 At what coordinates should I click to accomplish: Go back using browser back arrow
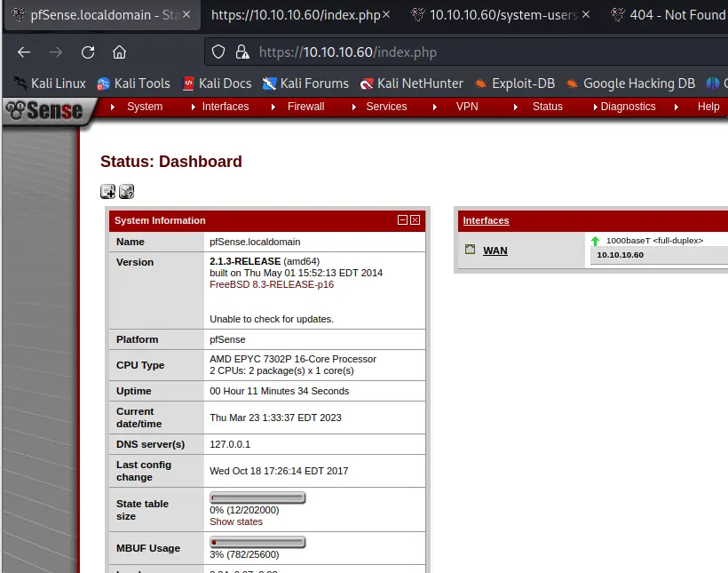tap(24, 52)
